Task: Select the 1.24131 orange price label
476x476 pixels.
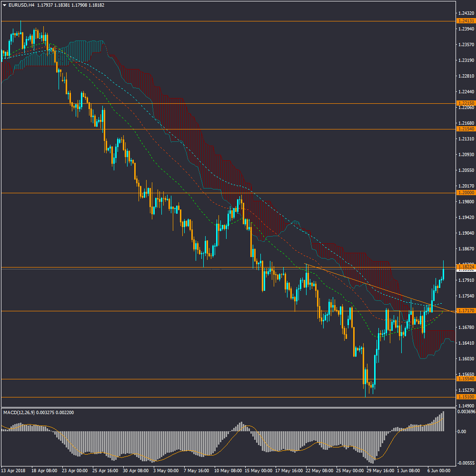Action: click(465, 21)
